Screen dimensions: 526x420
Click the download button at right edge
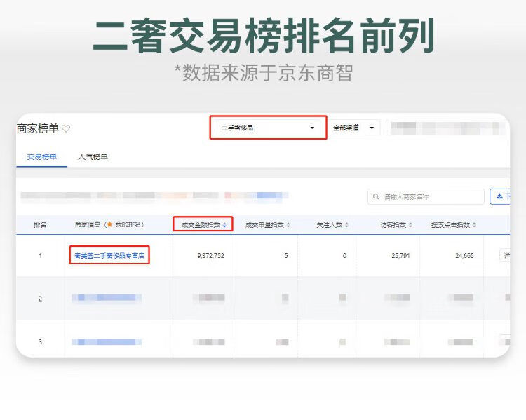pyautogui.click(x=501, y=196)
